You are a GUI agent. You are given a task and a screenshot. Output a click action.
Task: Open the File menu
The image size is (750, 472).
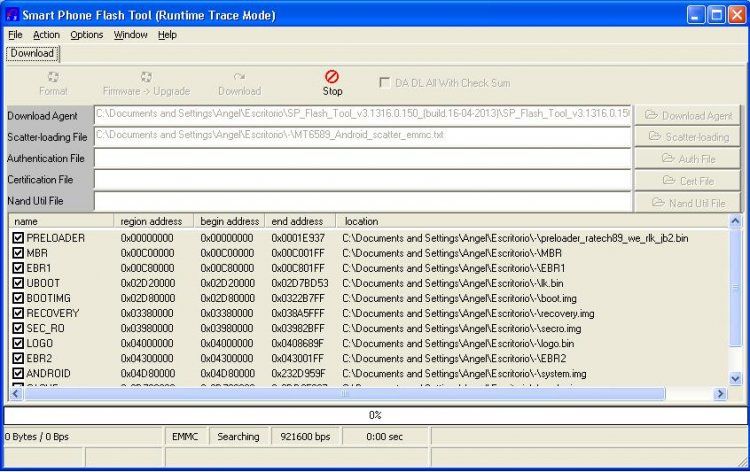(15, 34)
